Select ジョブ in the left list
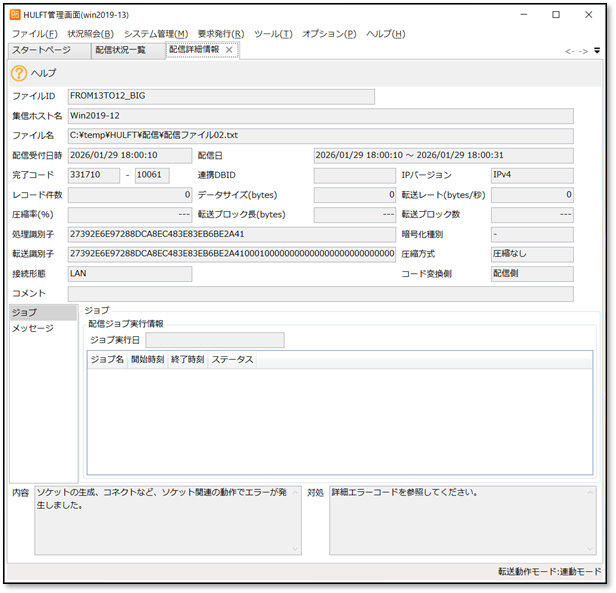The width and height of the screenshot is (616, 593). (24, 313)
